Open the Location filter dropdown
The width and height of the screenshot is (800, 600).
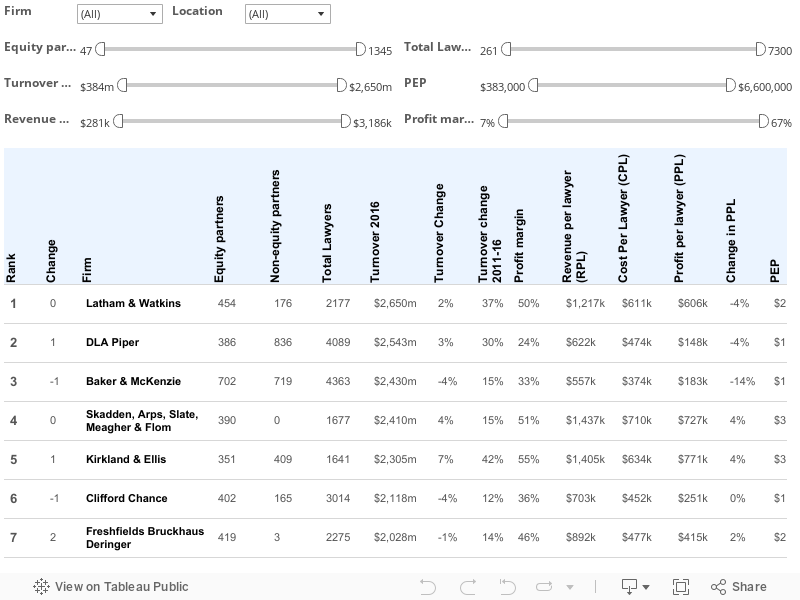click(287, 14)
